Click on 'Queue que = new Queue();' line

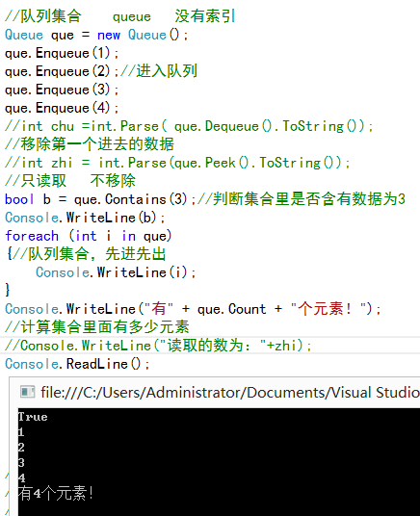click(x=96, y=35)
